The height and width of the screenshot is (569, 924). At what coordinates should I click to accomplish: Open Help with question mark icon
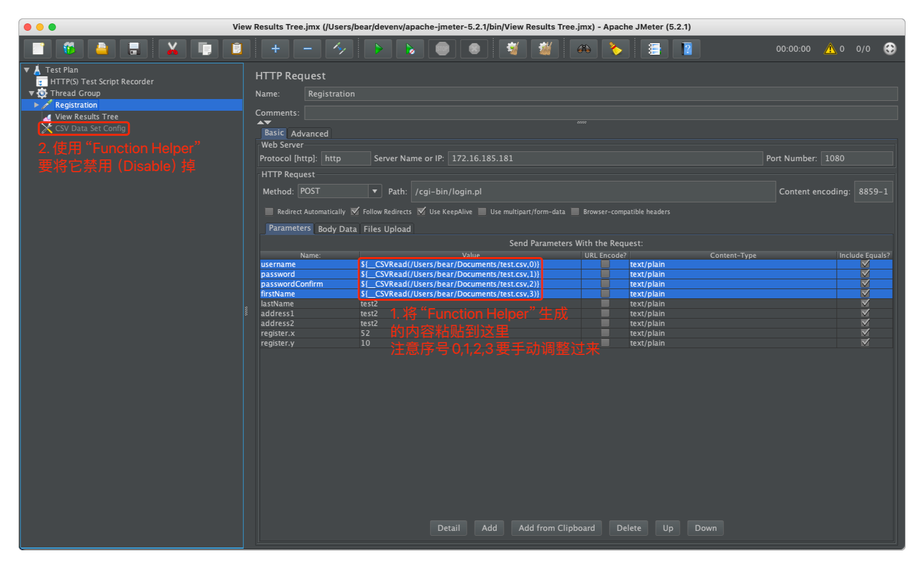(686, 49)
